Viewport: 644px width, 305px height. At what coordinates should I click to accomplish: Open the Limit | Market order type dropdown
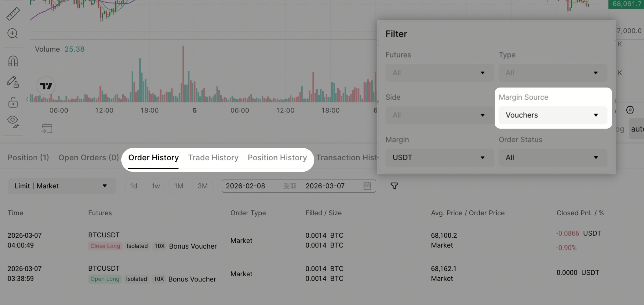click(x=61, y=186)
